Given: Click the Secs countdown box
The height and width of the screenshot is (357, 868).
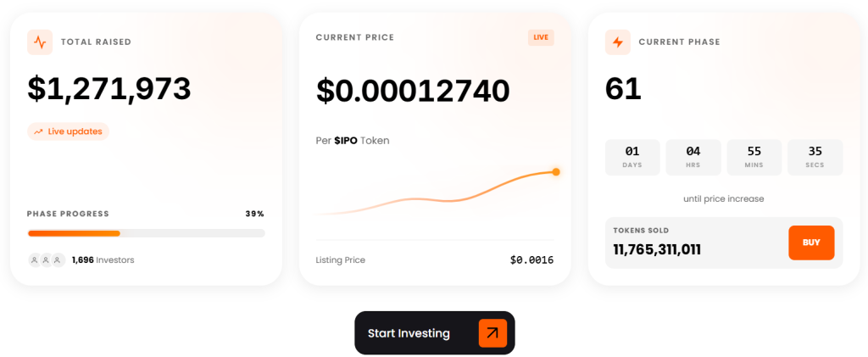Looking at the screenshot, I should (x=815, y=157).
